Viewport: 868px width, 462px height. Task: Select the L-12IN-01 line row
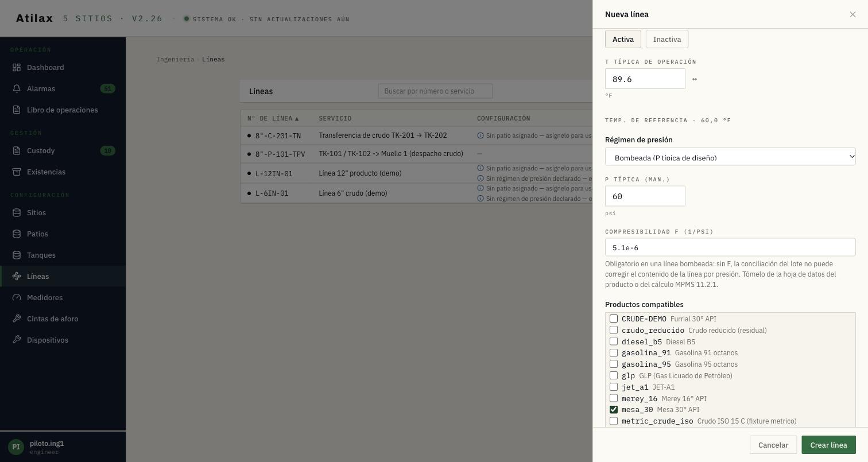(x=416, y=173)
